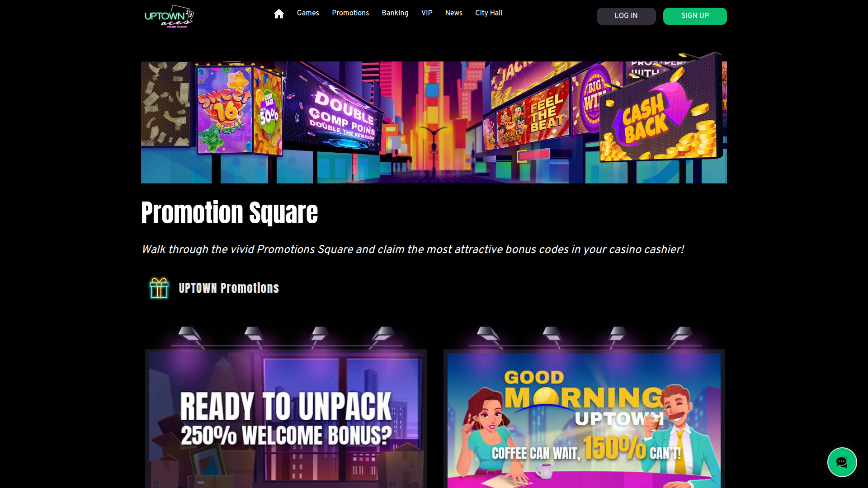
Task: View the News section
Action: coord(453,13)
